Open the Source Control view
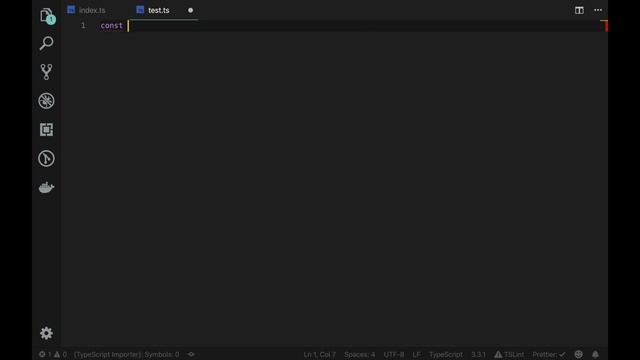Screen dimensions: 640x360 pos(46,72)
